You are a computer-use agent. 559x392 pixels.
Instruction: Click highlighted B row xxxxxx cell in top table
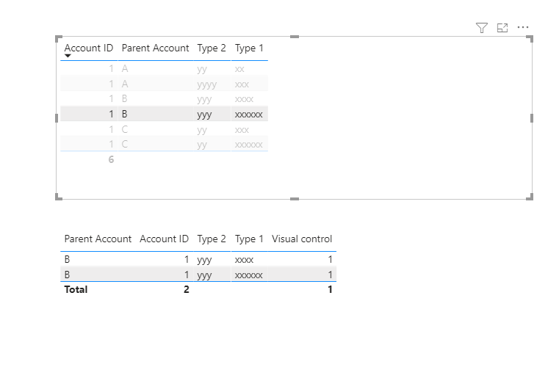pyautogui.click(x=248, y=115)
